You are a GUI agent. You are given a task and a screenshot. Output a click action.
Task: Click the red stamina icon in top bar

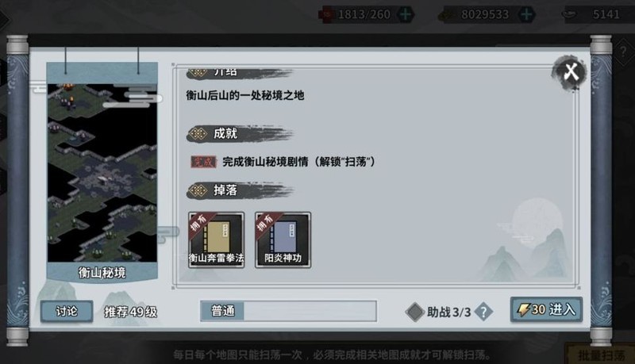pyautogui.click(x=326, y=14)
